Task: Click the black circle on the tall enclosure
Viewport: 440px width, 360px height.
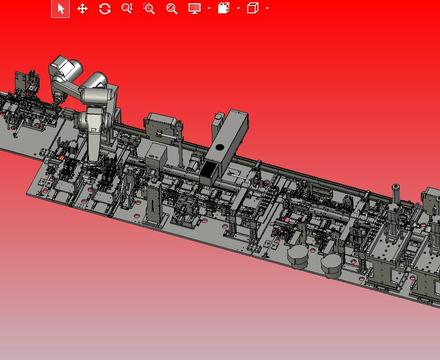Action: [219, 147]
